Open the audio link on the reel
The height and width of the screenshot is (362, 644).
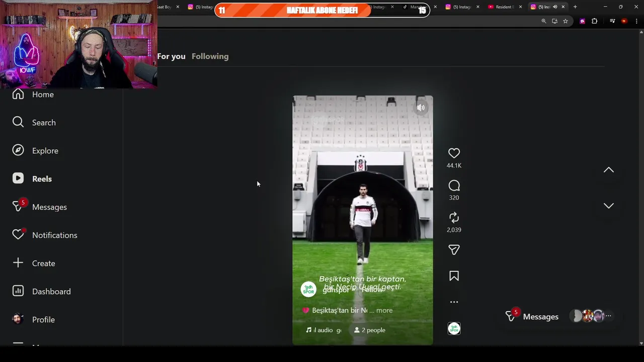(x=324, y=330)
